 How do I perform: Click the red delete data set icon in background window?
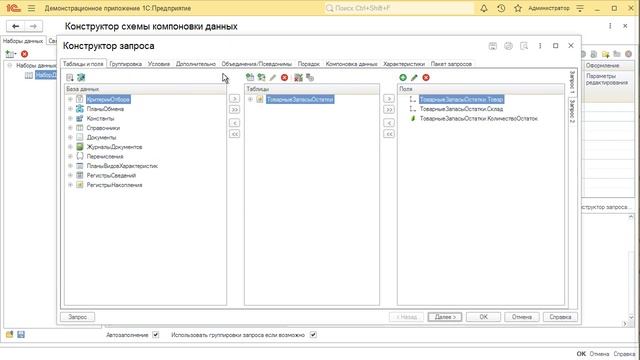click(24, 54)
